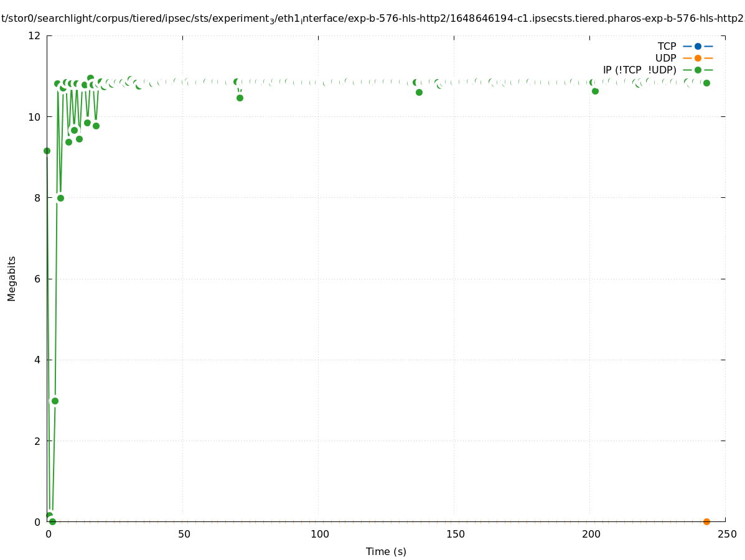Click the dipped green point near 70 seconds

240,98
